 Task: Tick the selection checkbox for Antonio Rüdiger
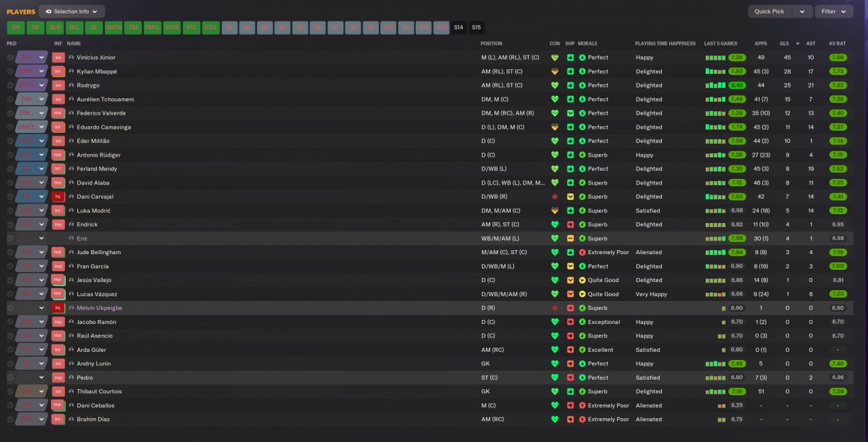coord(10,155)
